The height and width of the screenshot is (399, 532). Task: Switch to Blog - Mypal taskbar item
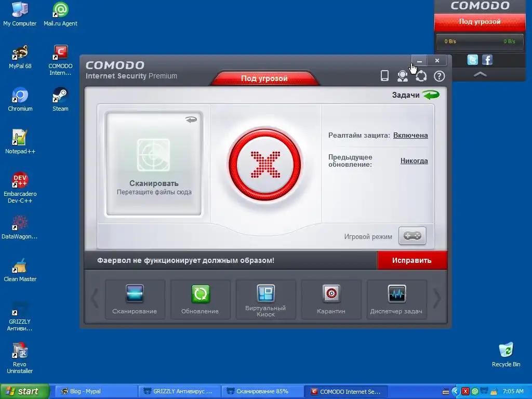click(x=96, y=391)
